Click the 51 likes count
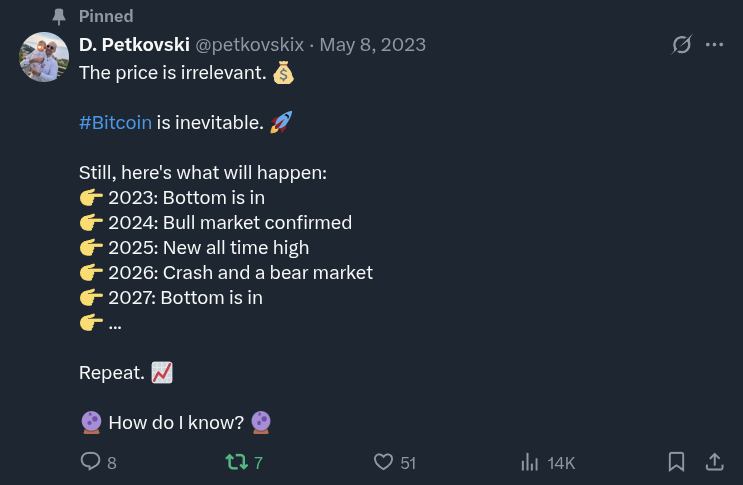743x485 pixels. coord(408,463)
